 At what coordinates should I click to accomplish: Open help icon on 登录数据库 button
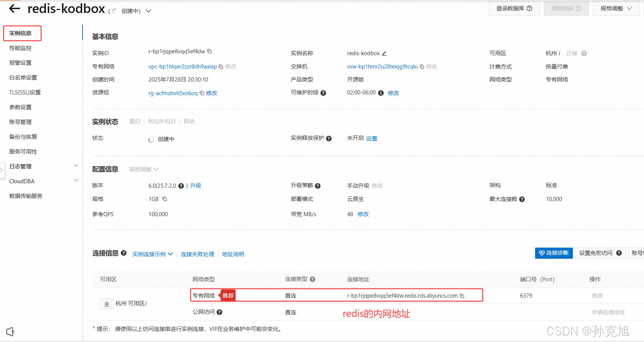point(530,8)
